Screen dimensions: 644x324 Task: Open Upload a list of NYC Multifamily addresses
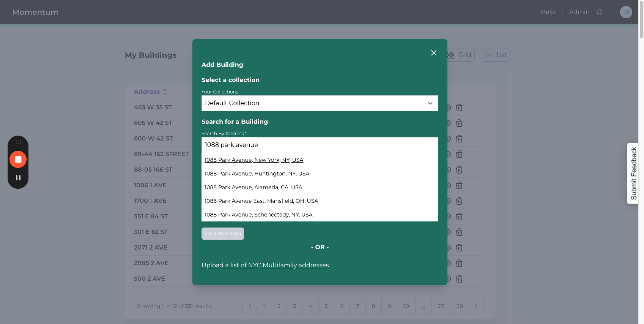pyautogui.click(x=265, y=265)
